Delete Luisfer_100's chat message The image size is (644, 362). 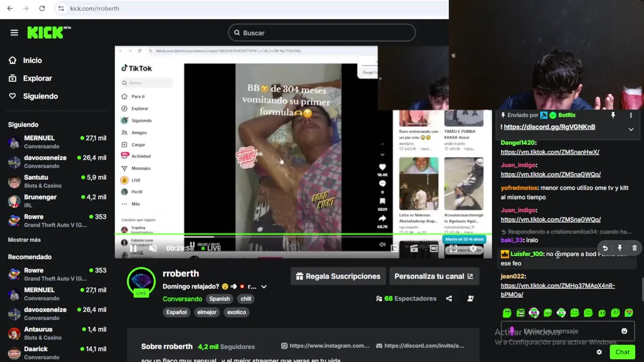[x=634, y=248]
